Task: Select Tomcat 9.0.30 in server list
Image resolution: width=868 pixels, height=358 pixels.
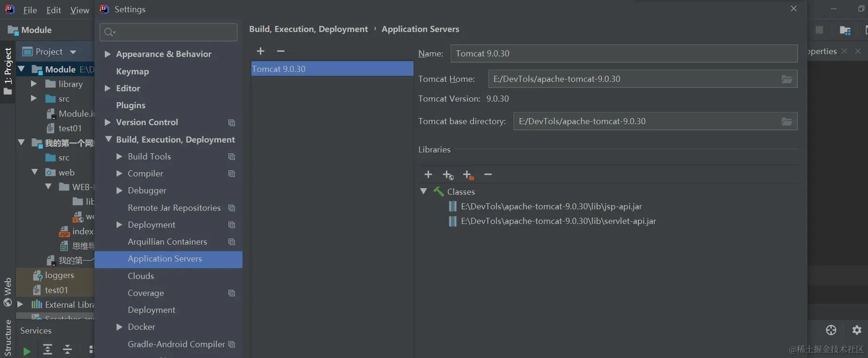Action: coord(332,69)
